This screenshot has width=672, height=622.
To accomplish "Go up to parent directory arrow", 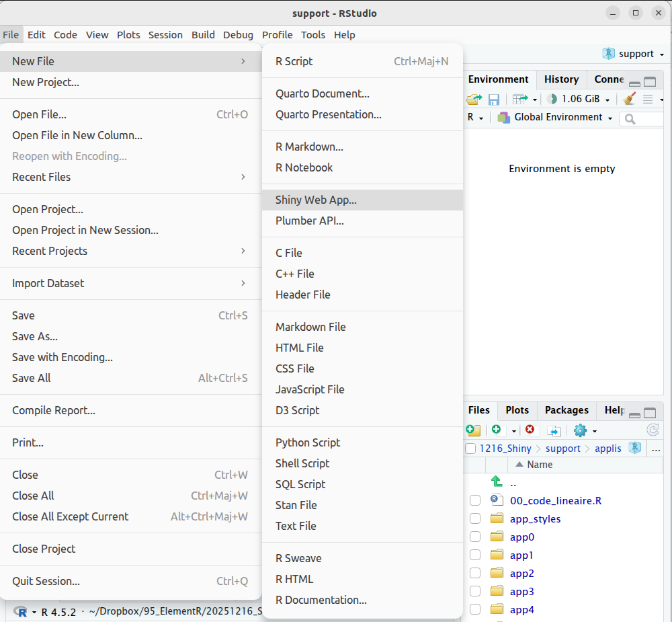I will click(x=497, y=481).
